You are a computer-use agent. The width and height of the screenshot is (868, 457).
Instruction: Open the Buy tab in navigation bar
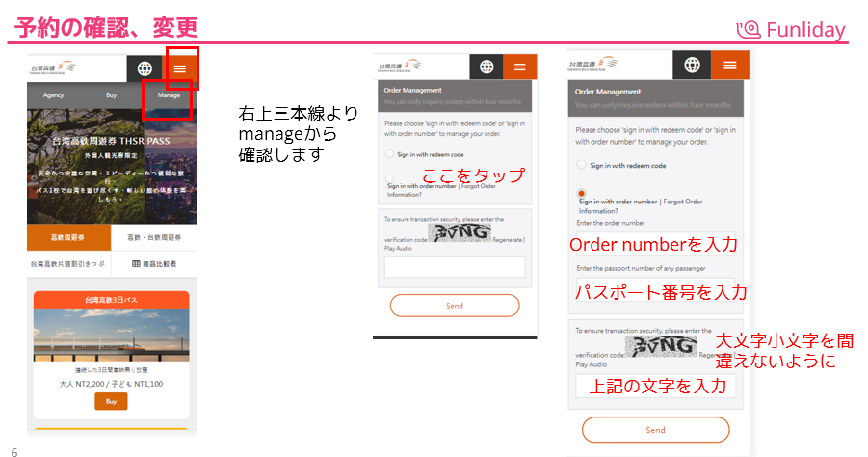click(x=111, y=95)
